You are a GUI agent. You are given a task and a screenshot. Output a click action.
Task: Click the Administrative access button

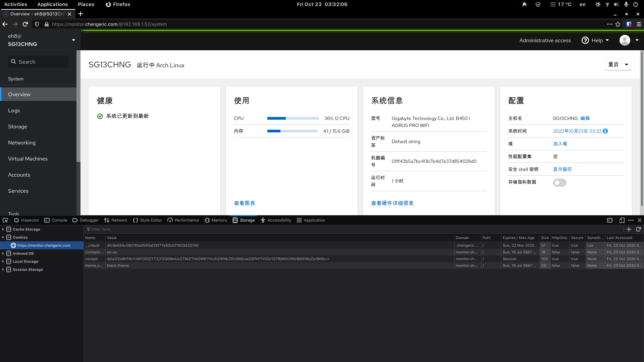coord(545,40)
